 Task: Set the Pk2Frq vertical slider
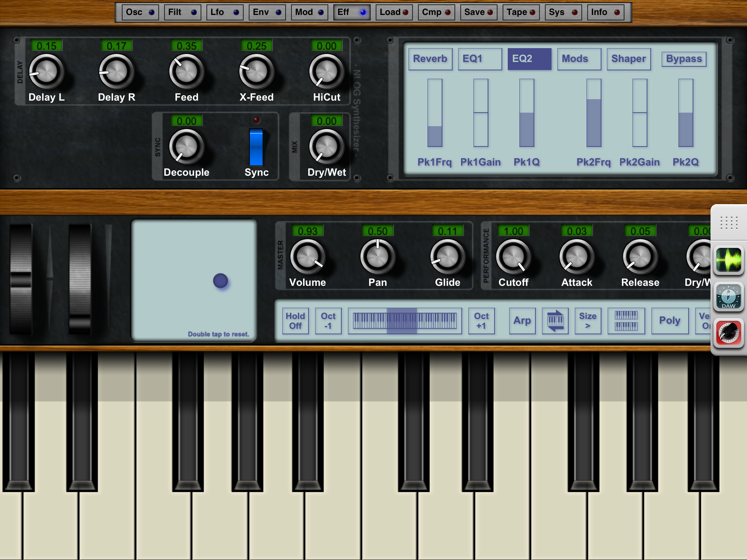594,113
